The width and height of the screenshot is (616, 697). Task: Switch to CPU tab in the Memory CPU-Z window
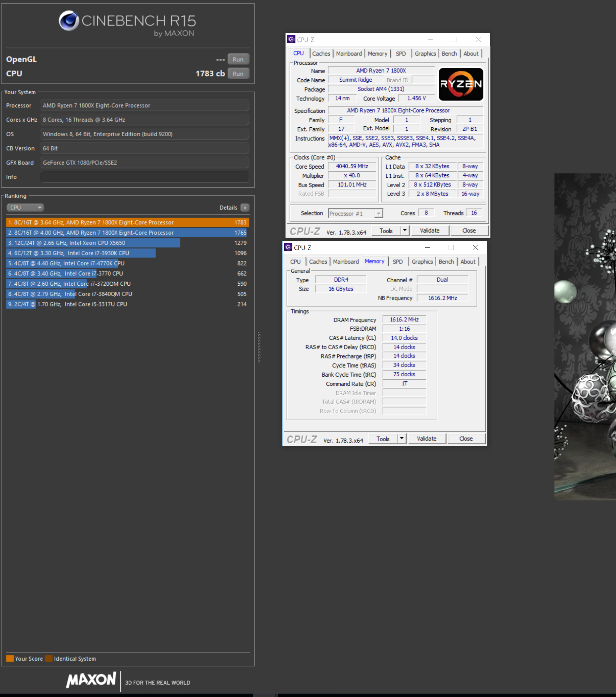click(295, 262)
